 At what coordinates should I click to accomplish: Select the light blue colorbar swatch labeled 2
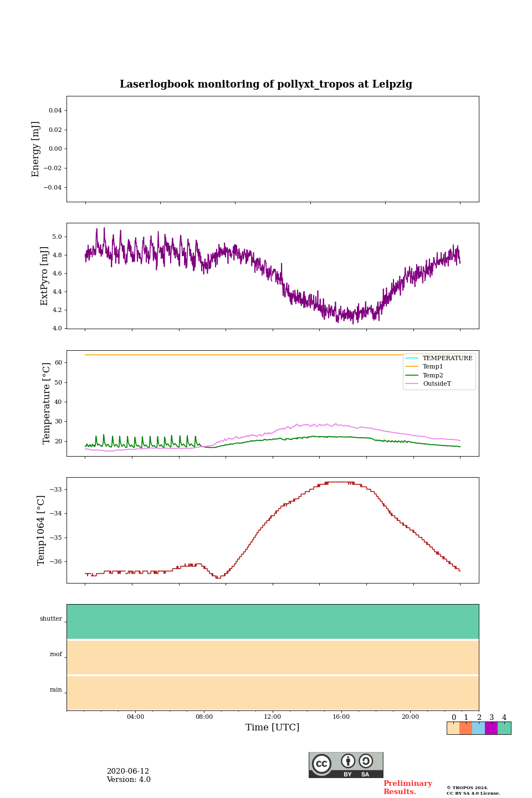click(478, 728)
